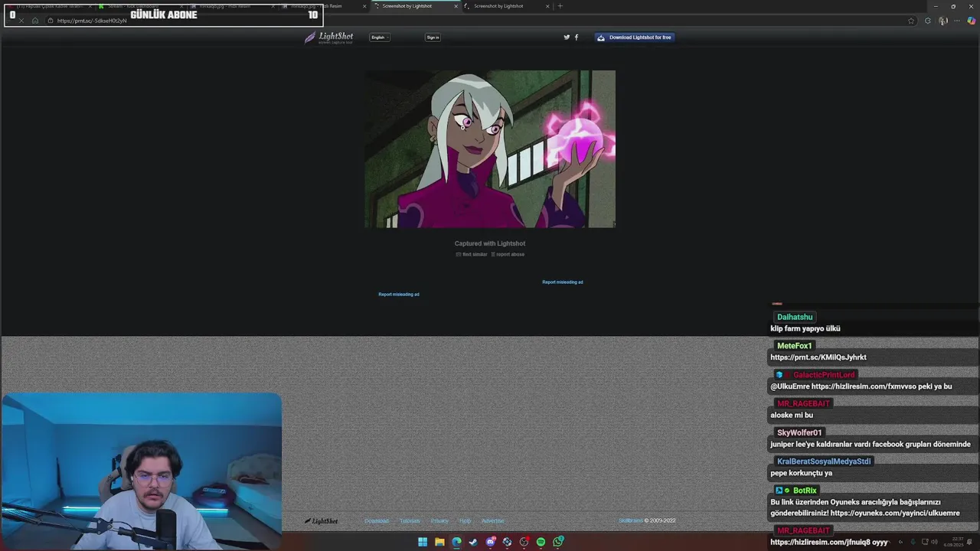The width and height of the screenshot is (980, 551).
Task: Click chat username KralBeratSosyalMedyaStdi
Action: tap(824, 461)
